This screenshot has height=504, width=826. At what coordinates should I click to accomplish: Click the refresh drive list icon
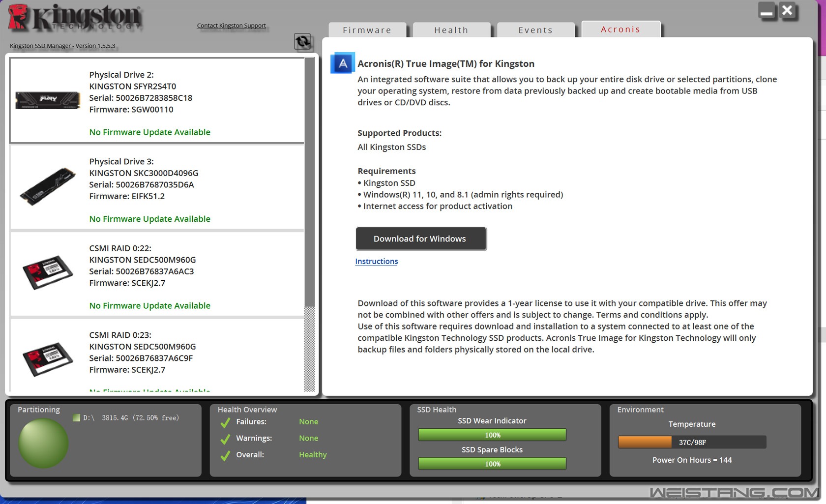click(x=302, y=41)
